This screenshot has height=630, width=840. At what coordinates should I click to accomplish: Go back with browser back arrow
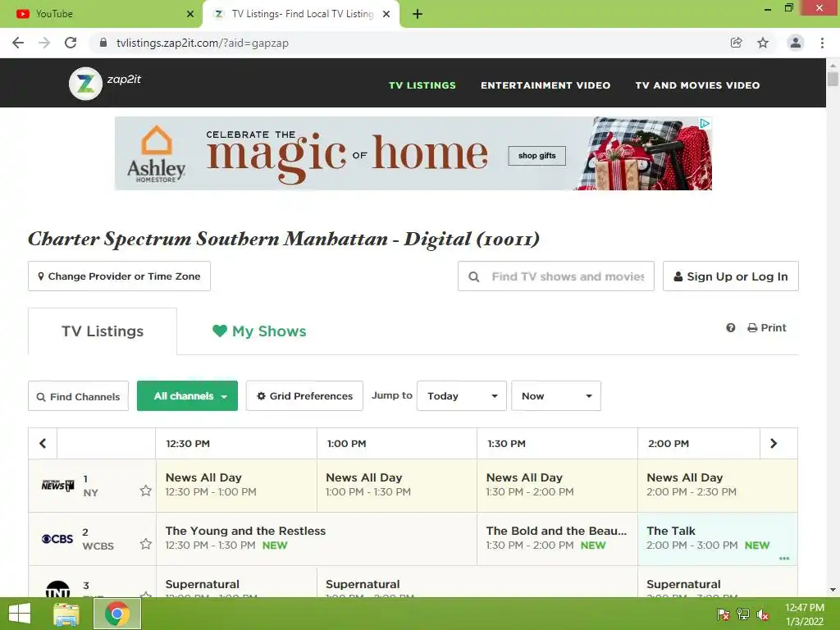(18, 43)
